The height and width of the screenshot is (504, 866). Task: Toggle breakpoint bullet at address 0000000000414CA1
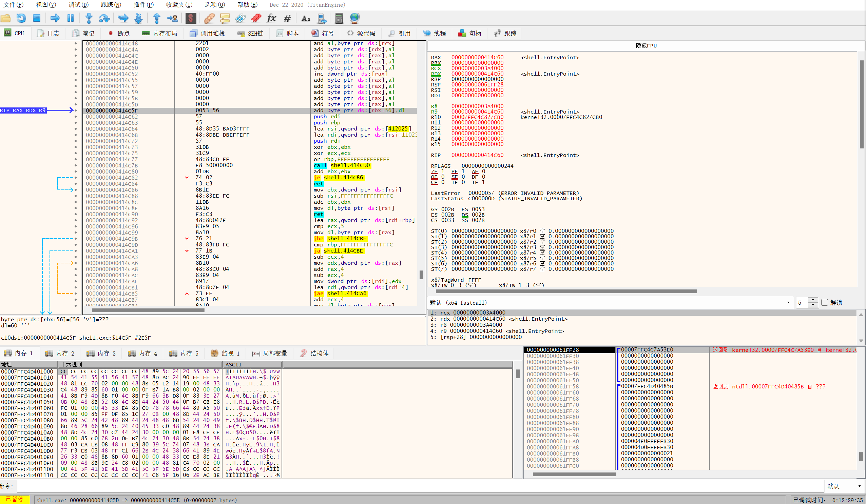pos(76,251)
